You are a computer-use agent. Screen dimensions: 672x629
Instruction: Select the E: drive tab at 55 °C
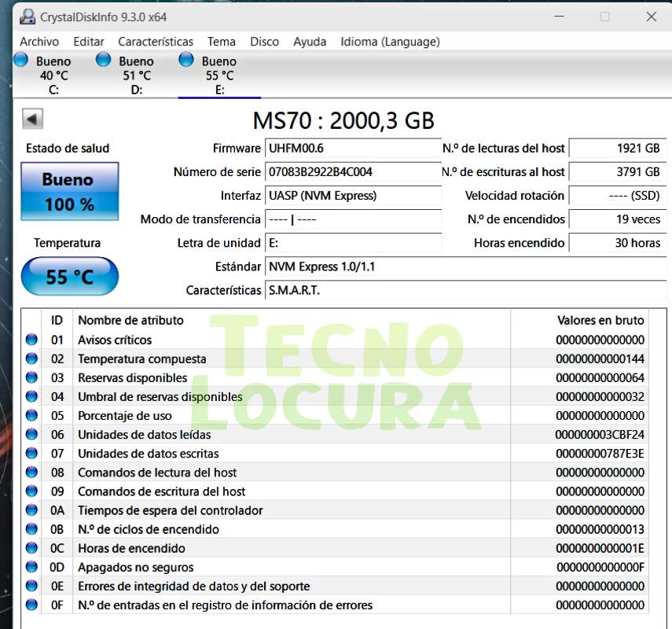tap(219, 75)
